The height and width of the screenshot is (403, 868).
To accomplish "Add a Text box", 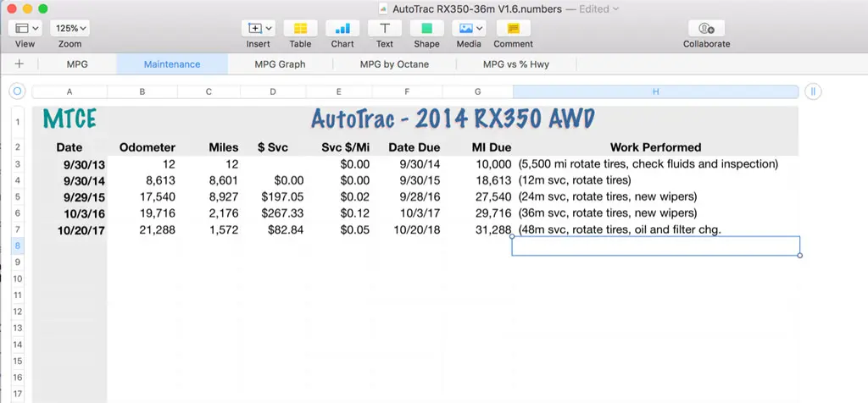I will click(385, 28).
